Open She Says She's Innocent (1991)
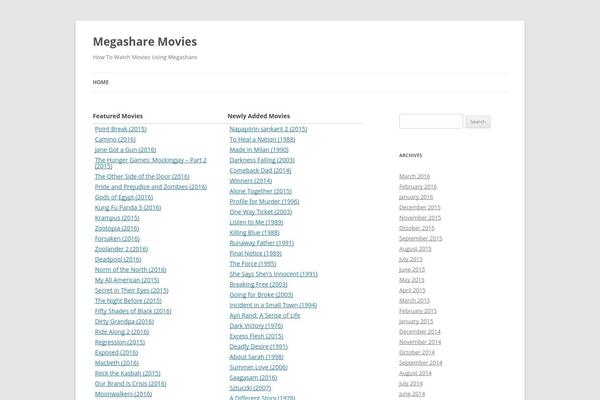Screen dimensions: 600x400 point(274,274)
